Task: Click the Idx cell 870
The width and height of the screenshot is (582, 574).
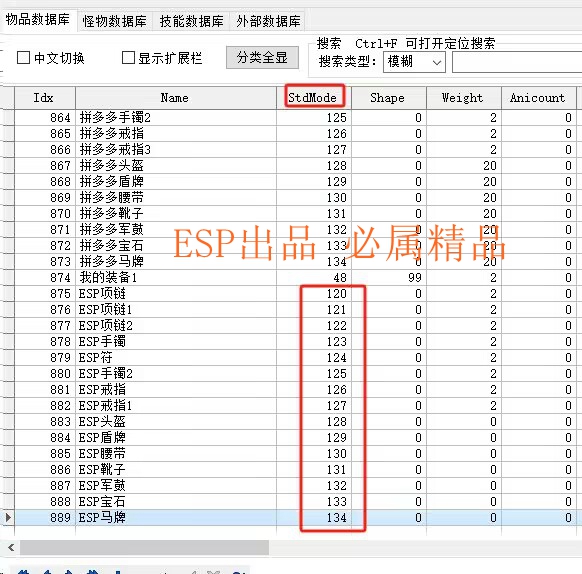Action: [x=45, y=213]
